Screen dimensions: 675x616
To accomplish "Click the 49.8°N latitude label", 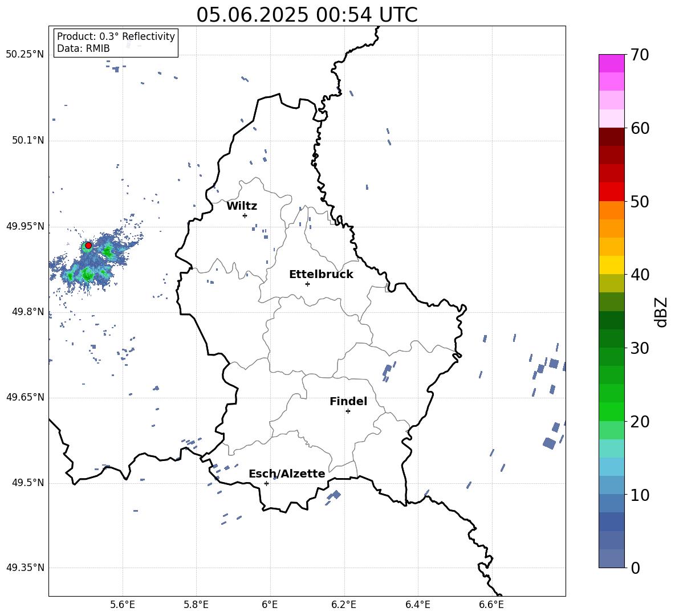I will click(28, 312).
